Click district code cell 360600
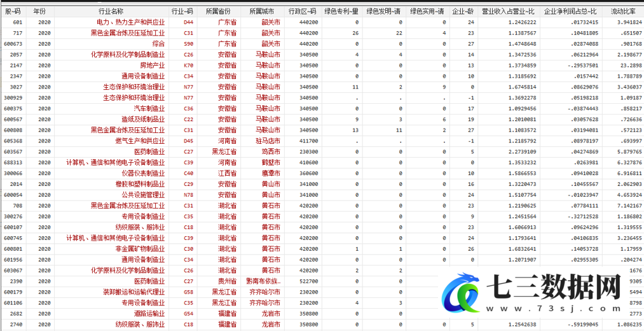The height and width of the screenshot is (331, 644). pos(308,173)
